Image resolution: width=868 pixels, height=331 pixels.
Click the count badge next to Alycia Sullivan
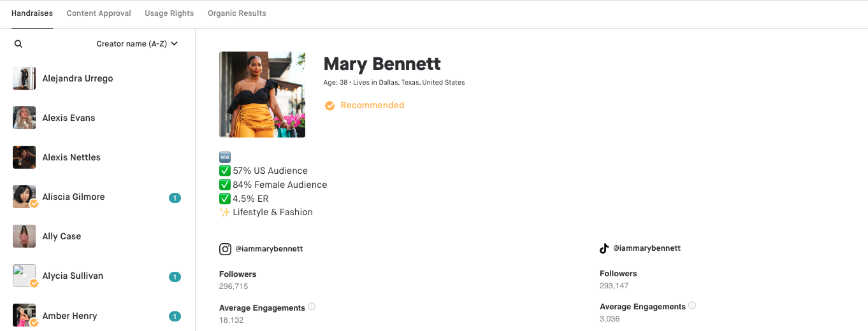(x=175, y=277)
